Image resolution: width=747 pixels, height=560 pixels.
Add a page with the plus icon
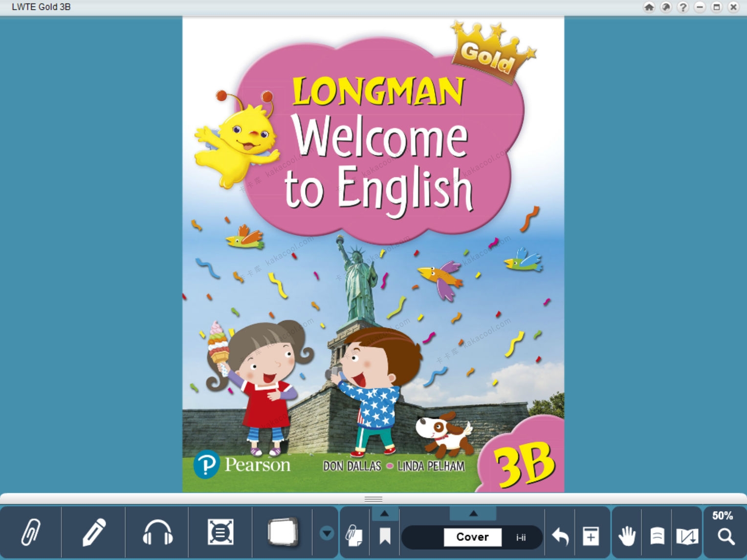[x=591, y=537]
